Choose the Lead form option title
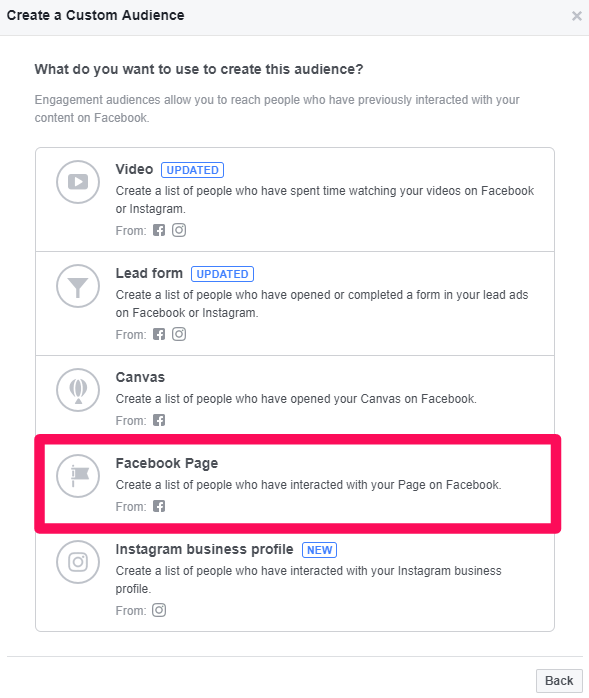The height and width of the screenshot is (698, 589). [x=149, y=273]
